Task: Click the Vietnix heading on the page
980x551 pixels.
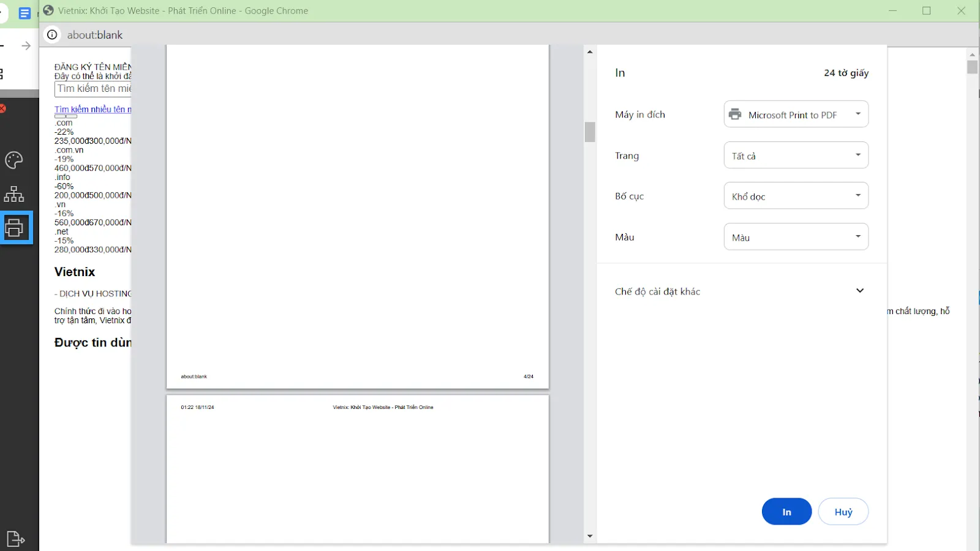Action: click(75, 272)
